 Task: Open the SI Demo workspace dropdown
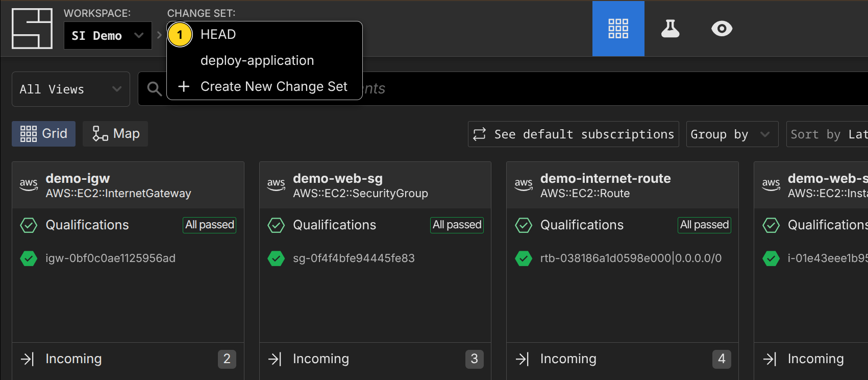tap(108, 36)
